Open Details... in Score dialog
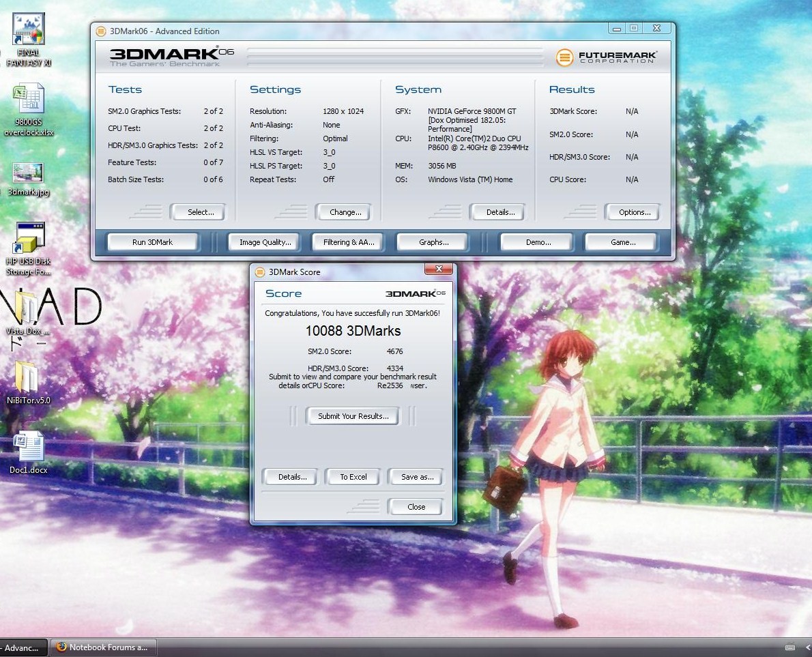The height and width of the screenshot is (657, 812). pos(292,477)
